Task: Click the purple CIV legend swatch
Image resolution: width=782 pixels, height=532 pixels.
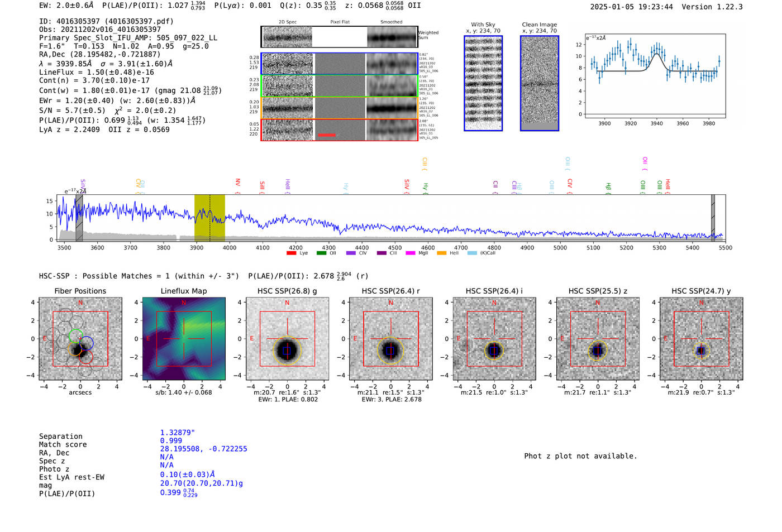Action: (351, 253)
